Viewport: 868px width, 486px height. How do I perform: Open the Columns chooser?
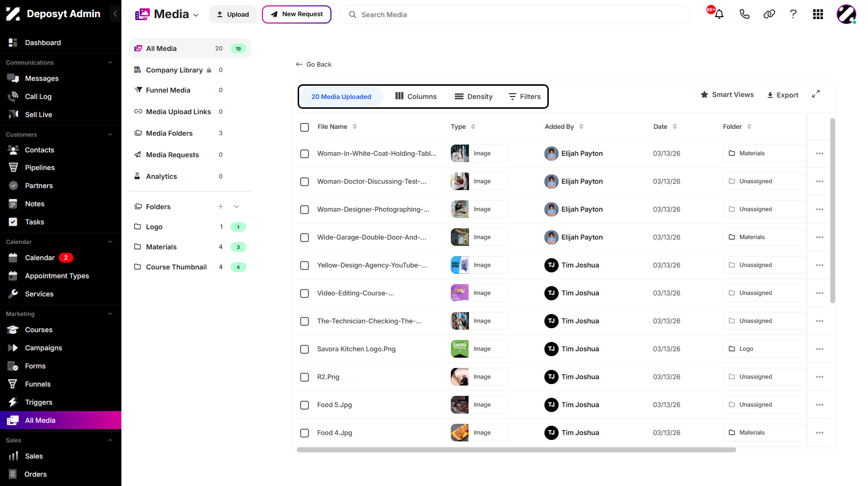tap(416, 97)
